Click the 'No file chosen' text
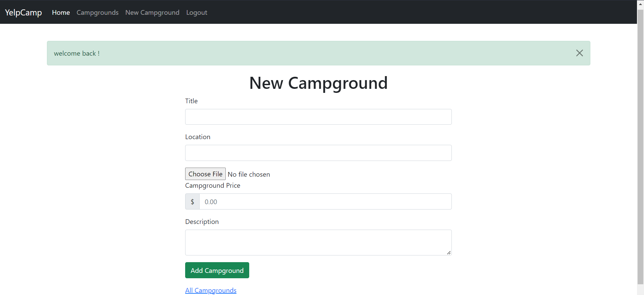The image size is (644, 295). pyautogui.click(x=249, y=174)
